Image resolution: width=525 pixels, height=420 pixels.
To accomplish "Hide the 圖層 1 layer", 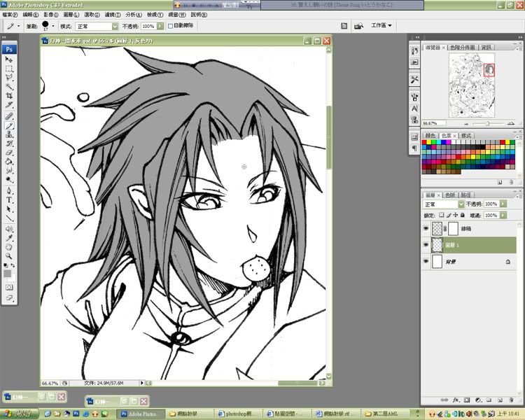I will (x=426, y=245).
